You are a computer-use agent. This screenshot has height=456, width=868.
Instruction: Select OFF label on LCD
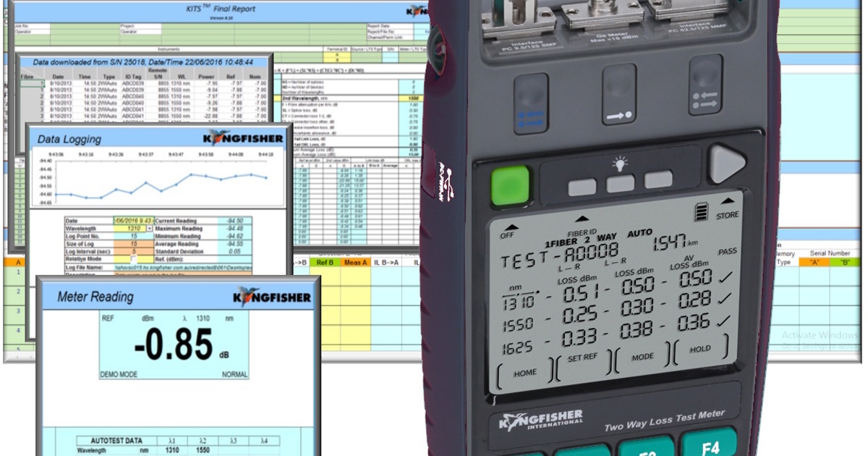pos(506,235)
